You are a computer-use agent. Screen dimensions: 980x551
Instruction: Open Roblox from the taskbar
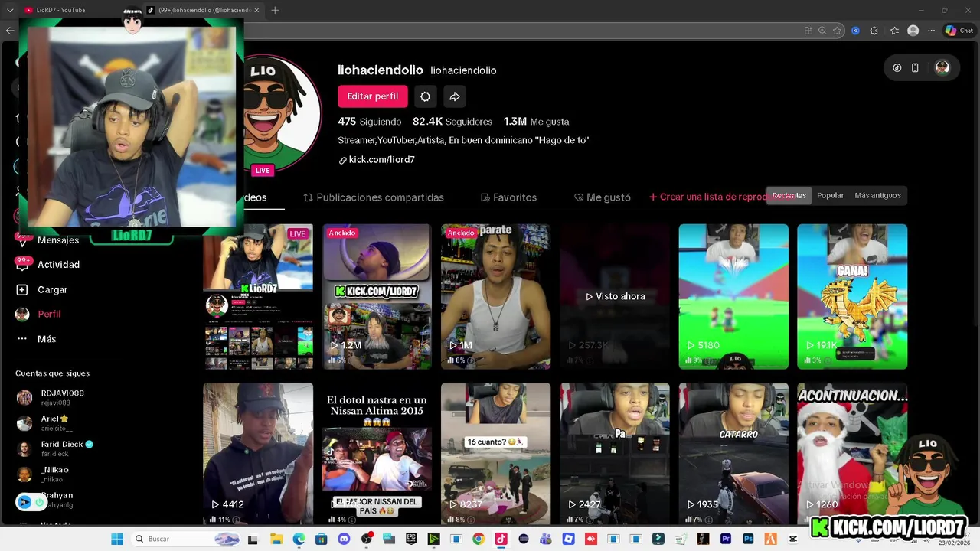[568, 539]
